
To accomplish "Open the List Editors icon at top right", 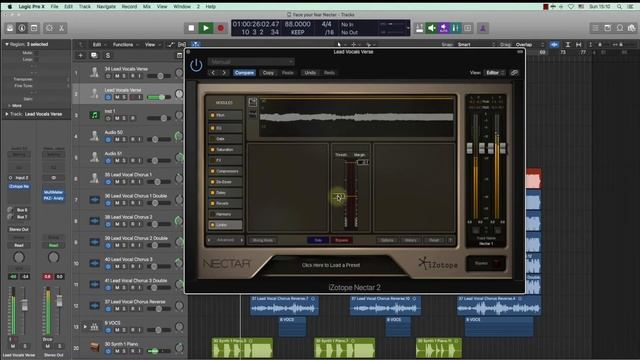I will [x=596, y=28].
